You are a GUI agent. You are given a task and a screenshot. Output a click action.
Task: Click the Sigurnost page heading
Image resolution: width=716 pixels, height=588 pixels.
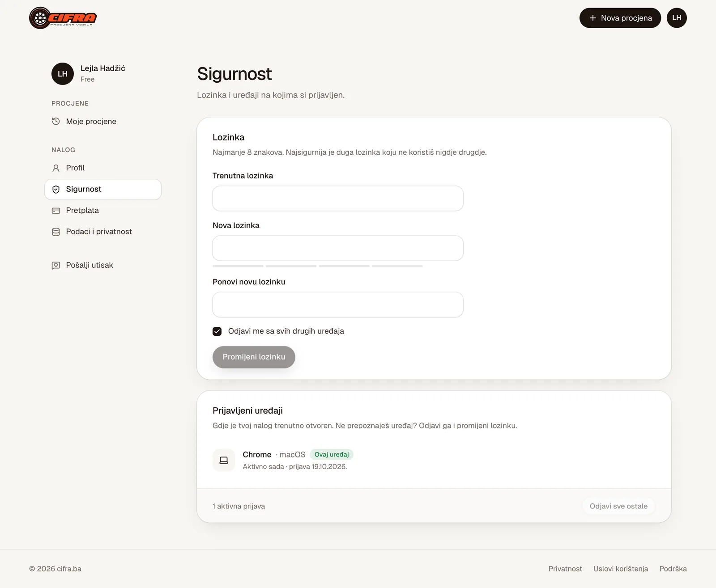[234, 74]
